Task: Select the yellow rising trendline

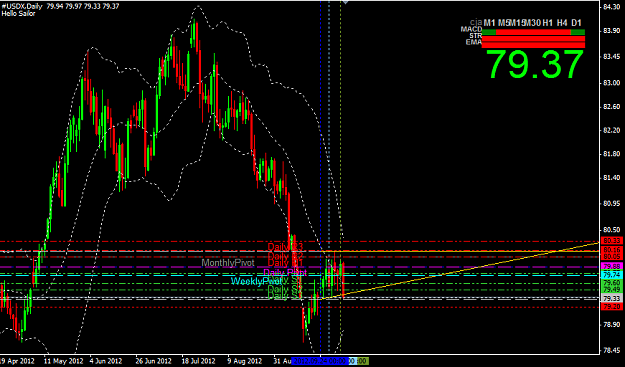Action: point(460,271)
